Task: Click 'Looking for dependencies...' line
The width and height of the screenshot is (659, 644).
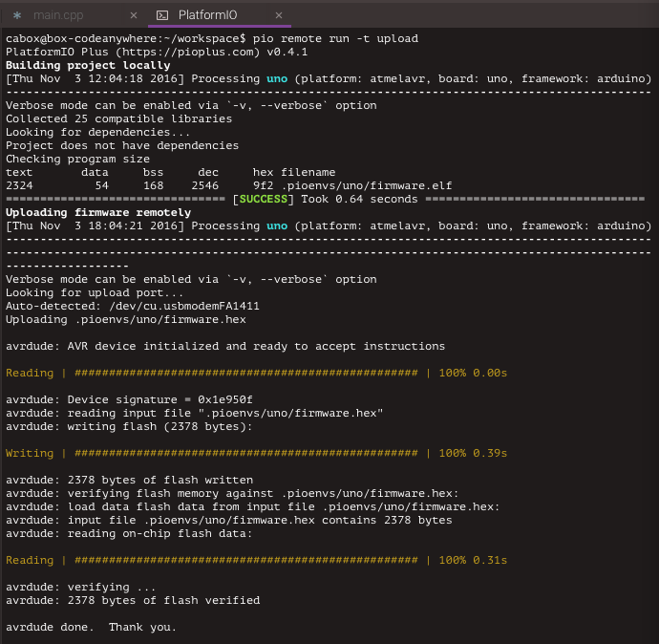Action: point(98,133)
